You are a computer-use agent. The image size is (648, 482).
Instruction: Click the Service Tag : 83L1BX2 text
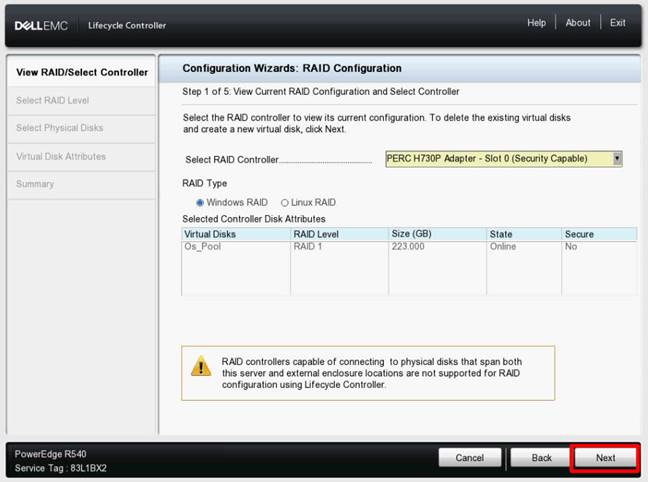click(x=60, y=468)
